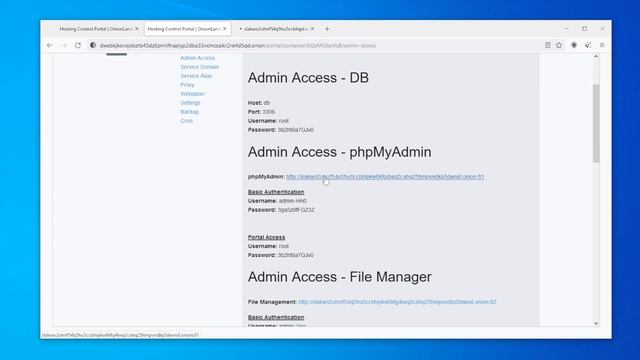Image resolution: width=640 pixels, height=360 pixels.
Task: Reload the current page
Action: 78,45
